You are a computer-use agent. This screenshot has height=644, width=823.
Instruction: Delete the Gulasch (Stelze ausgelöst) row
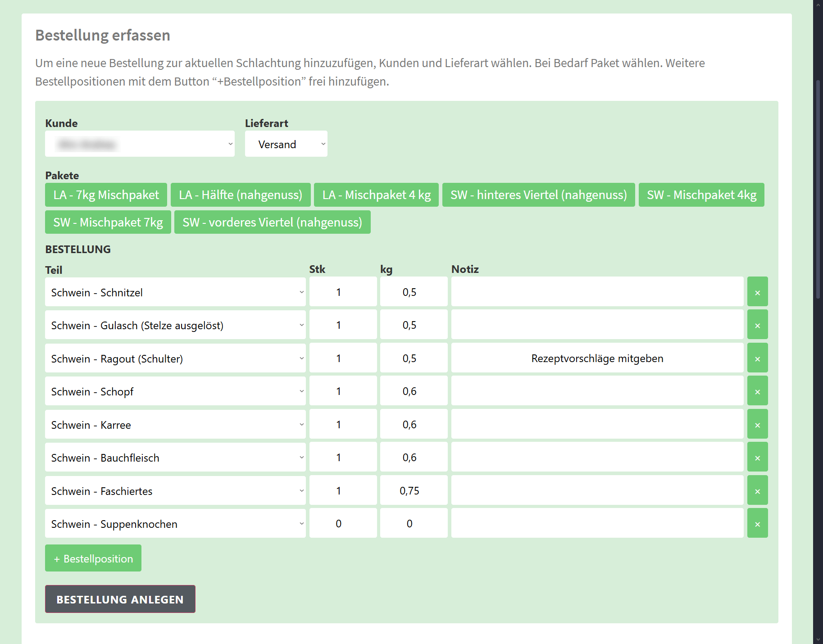[757, 325]
